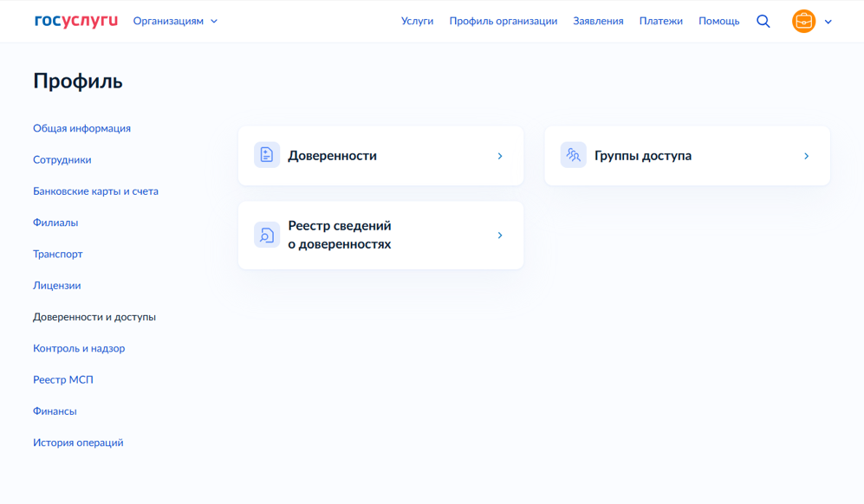
Task: Go to Заявления in top navigation
Action: (x=598, y=21)
